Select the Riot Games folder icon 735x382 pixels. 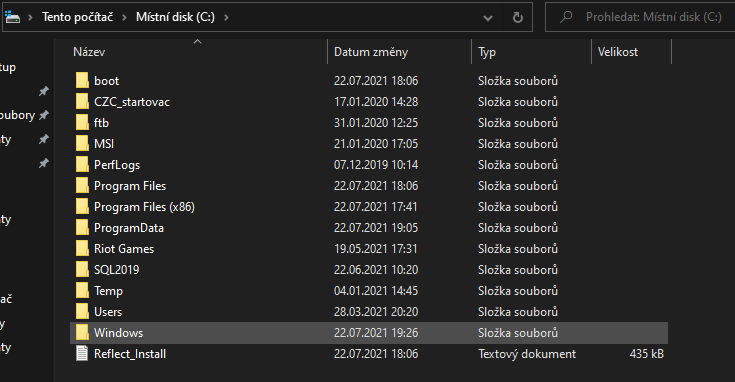point(82,248)
